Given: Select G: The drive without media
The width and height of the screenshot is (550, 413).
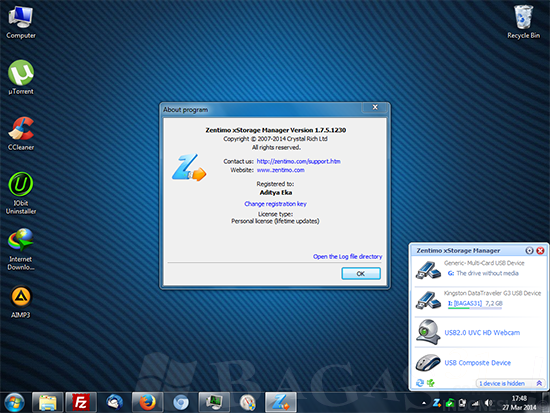Looking at the screenshot, I should point(483,273).
